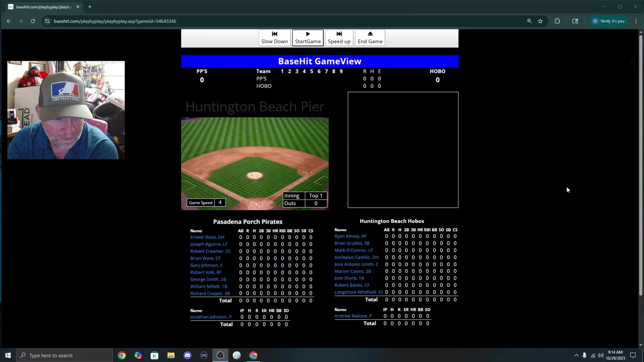Open player Jose Sharp, 1B

349,278
